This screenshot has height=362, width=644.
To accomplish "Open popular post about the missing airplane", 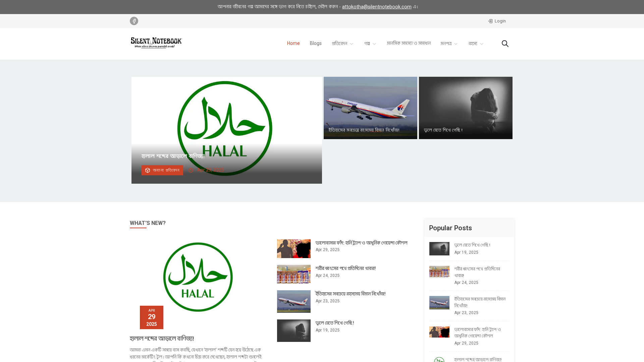I will pyautogui.click(x=480, y=302).
